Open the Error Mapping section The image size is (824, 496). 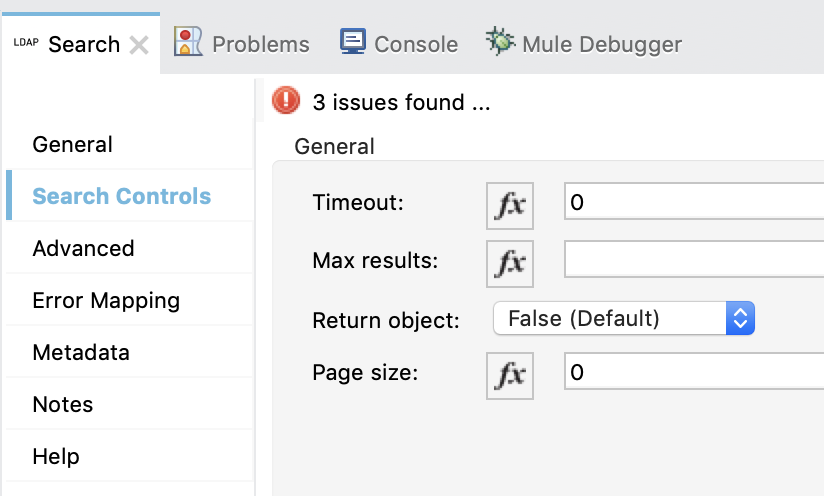click(x=106, y=300)
